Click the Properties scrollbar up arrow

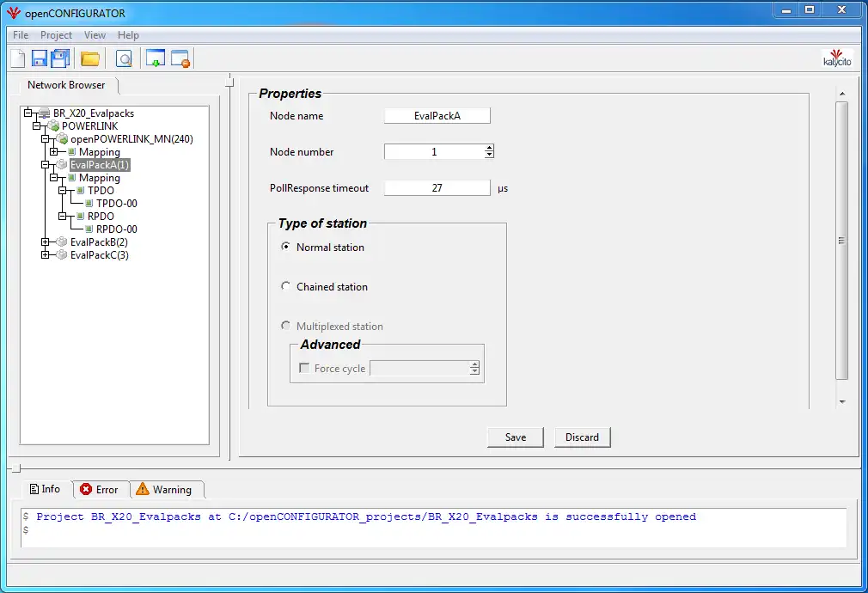tap(842, 94)
